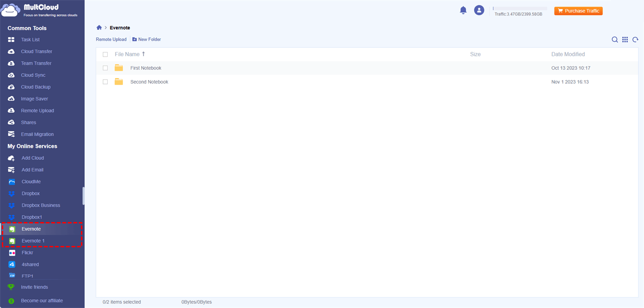
Task: Click the Dropbox Business icon
Action: (x=12, y=205)
